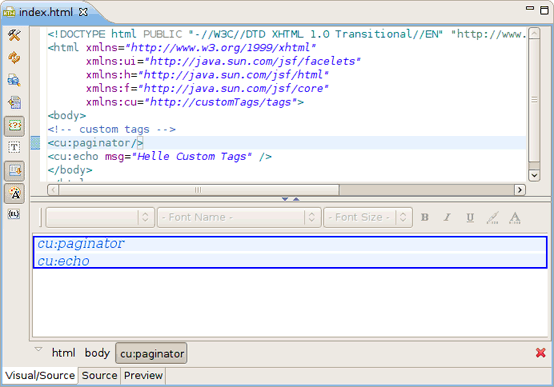The width and height of the screenshot is (554, 387).
Task: Select html in the selection bar
Action: pyautogui.click(x=64, y=353)
